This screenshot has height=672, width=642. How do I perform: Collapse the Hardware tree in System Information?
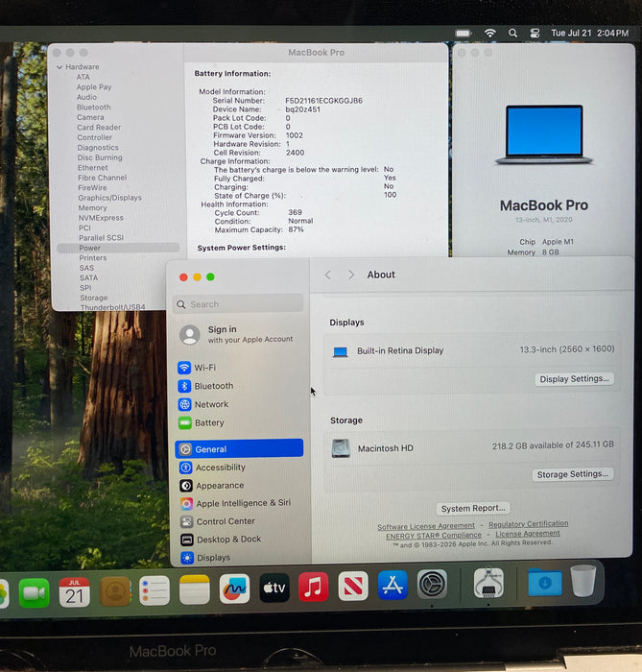[x=59, y=67]
